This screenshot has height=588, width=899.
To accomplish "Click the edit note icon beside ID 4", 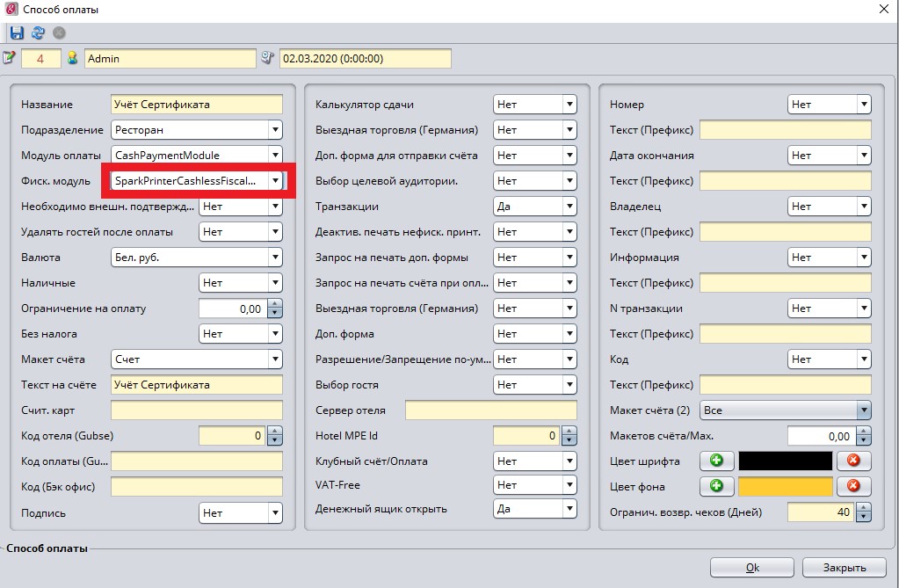I will (10, 59).
